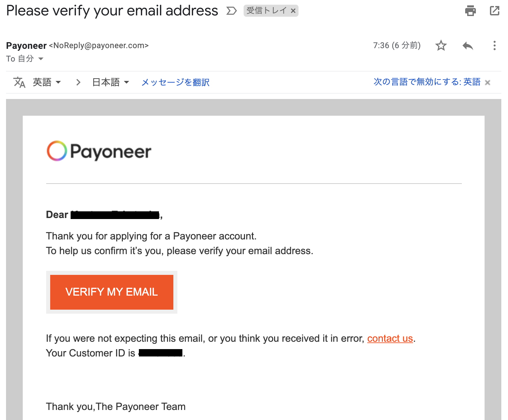Star this Payoneer message
This screenshot has height=420, width=508.
[441, 45]
